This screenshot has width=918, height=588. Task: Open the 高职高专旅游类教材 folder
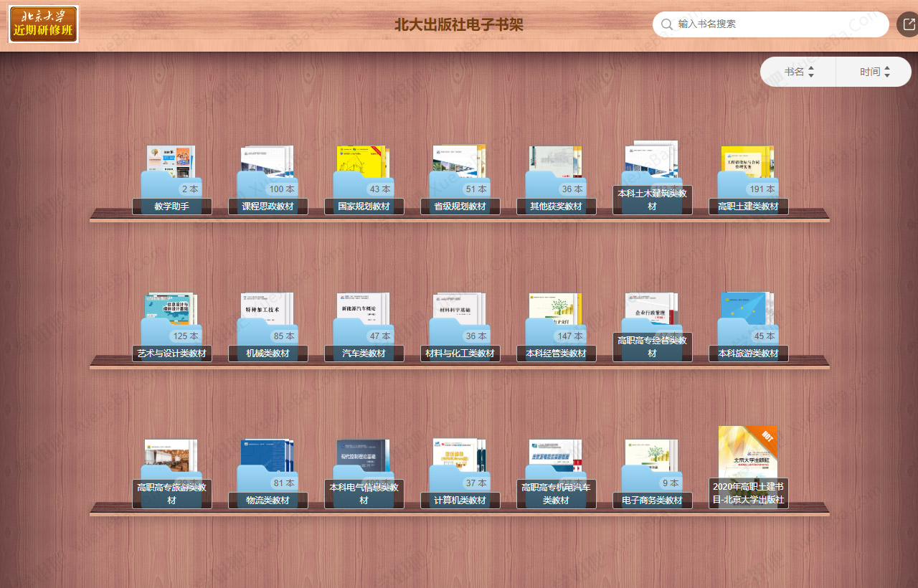click(171, 473)
